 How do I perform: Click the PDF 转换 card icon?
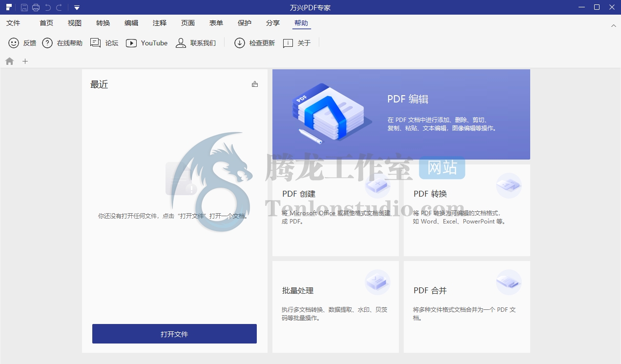click(x=509, y=185)
